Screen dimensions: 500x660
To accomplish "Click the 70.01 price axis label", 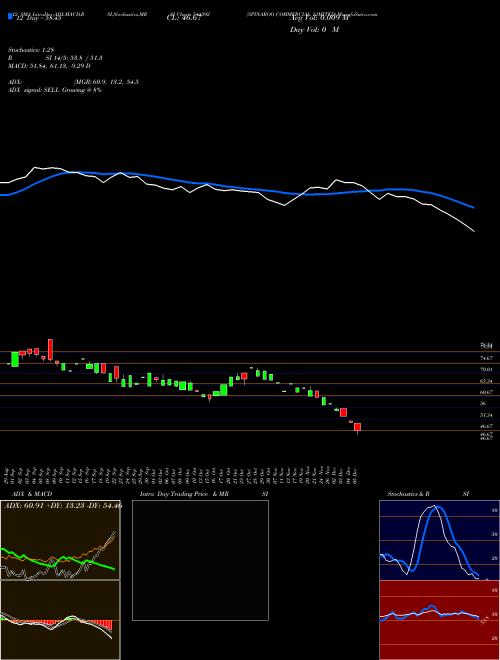I will (x=487, y=369).
